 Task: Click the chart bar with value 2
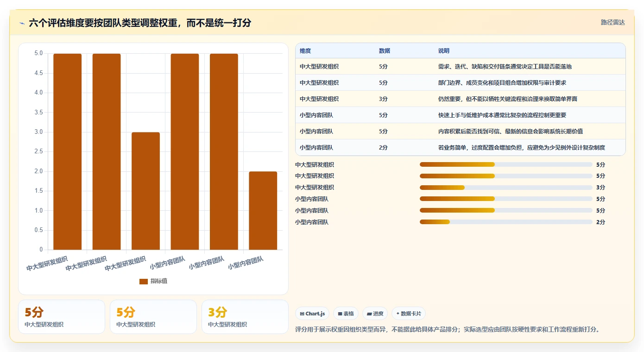click(263, 211)
